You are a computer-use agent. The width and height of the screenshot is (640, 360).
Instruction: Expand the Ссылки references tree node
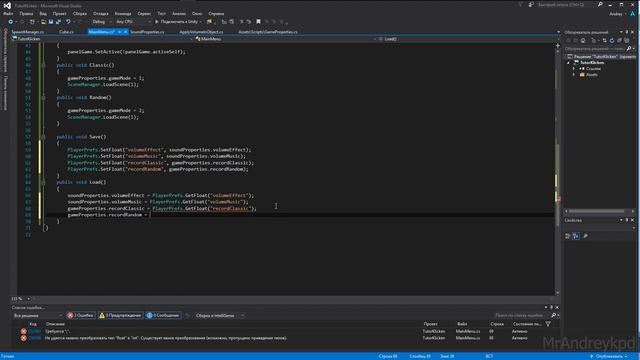573,69
